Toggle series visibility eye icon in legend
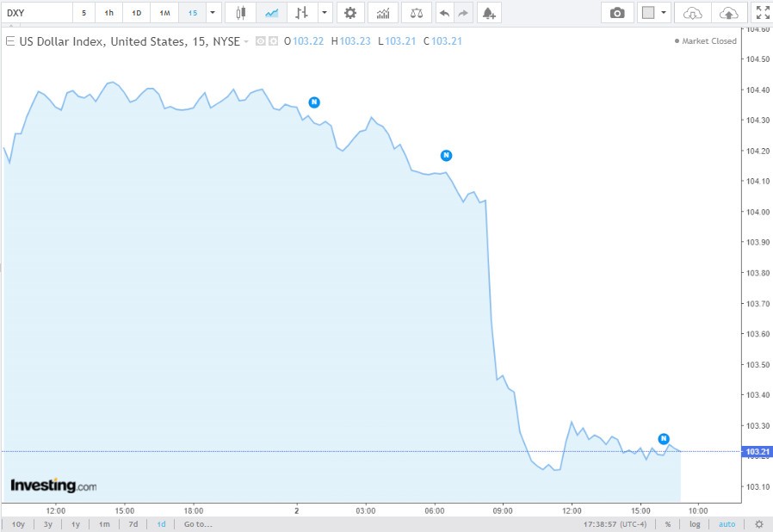This screenshot has width=773, height=532. [260, 41]
